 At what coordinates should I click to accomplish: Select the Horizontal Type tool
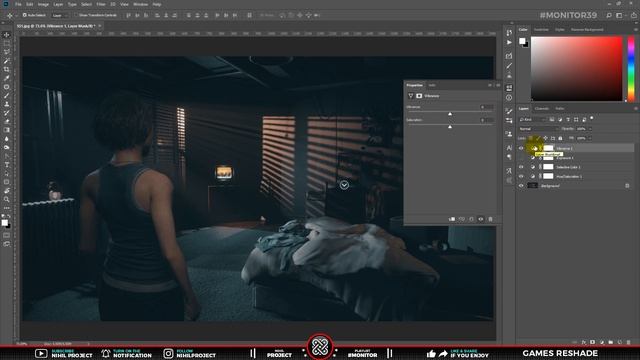pyautogui.click(x=7, y=164)
